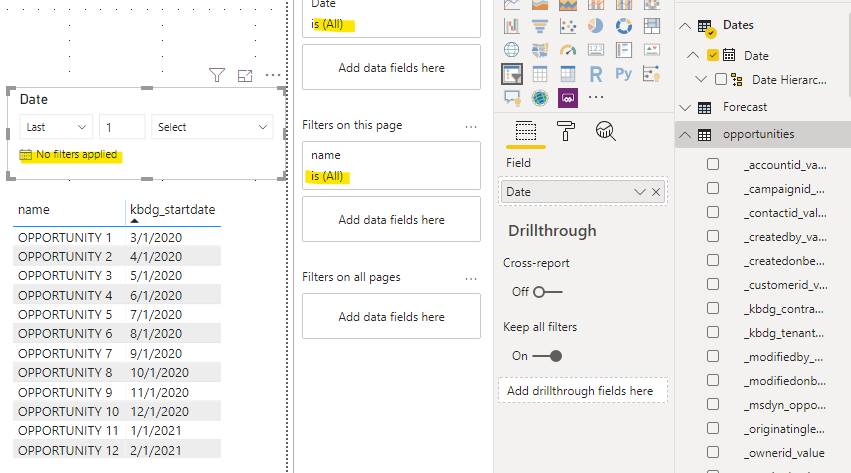The width and height of the screenshot is (851, 473).
Task: Select the Key influencers visualization
Action: tap(651, 74)
